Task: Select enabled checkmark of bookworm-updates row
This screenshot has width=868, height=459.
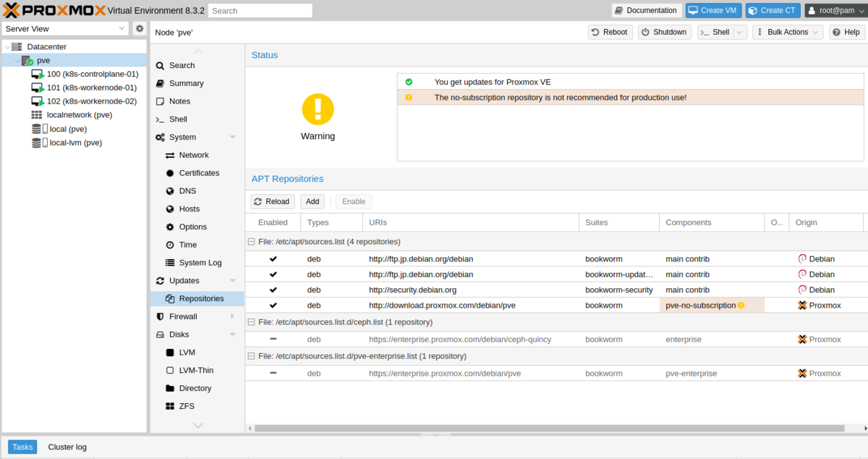Action: (273, 274)
